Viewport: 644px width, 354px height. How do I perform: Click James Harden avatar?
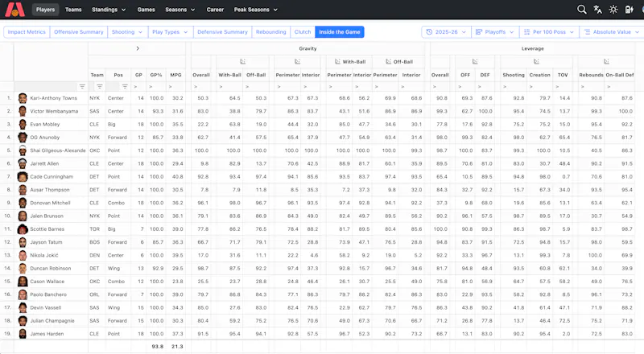[23, 334]
